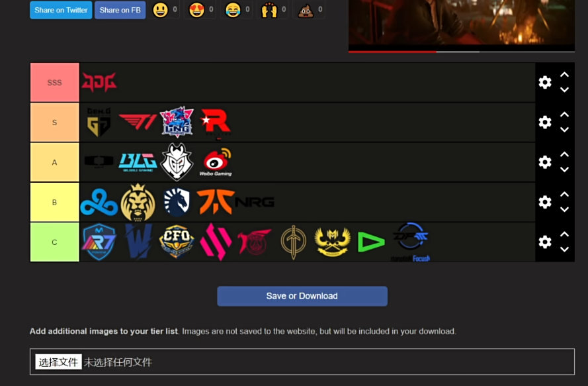
Task: Select the Team Liquid horse logo
Action: (177, 203)
